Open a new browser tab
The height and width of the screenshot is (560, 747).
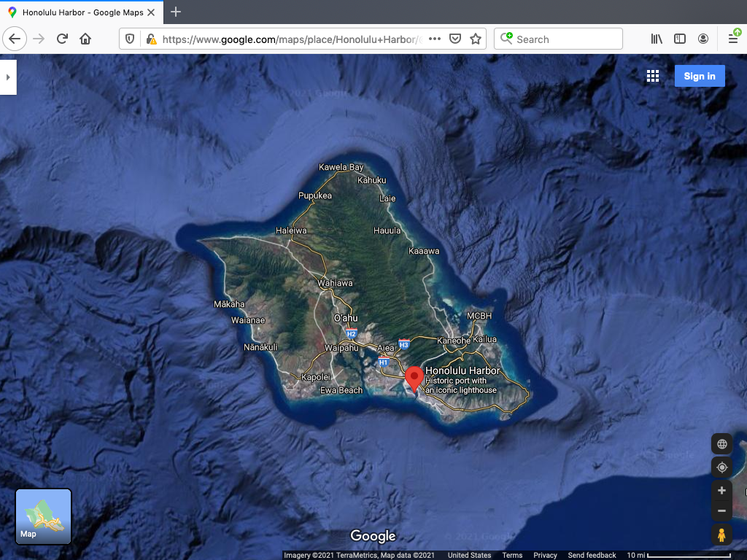(x=176, y=12)
